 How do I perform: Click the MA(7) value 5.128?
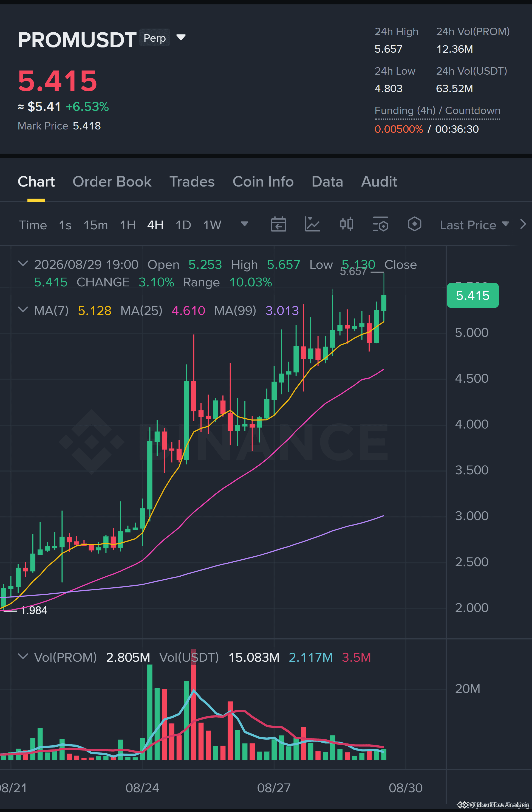click(94, 311)
